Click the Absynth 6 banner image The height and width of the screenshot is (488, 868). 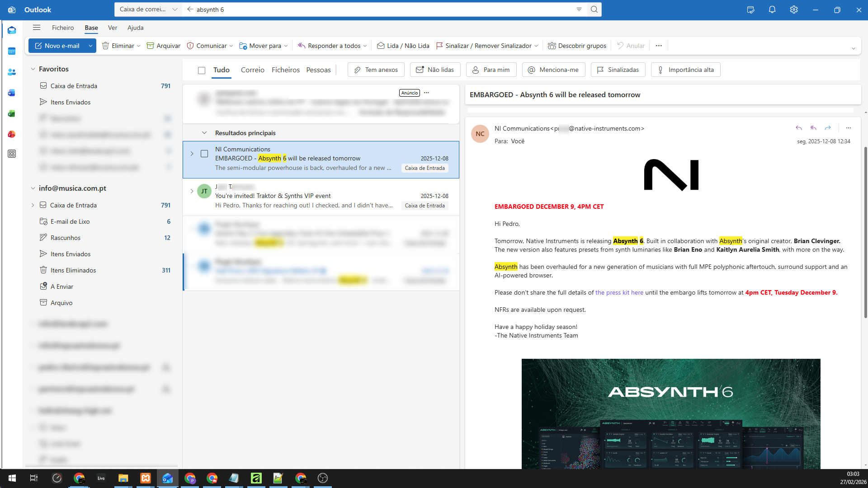coord(671,413)
